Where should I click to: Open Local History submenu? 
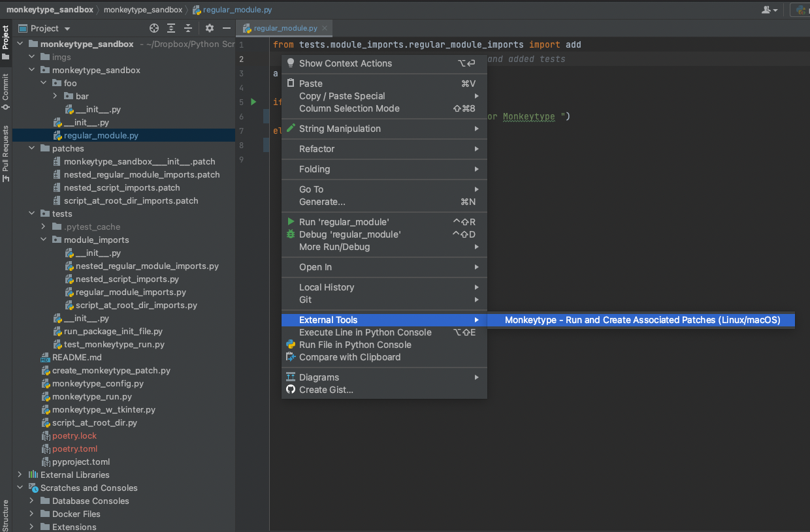click(x=384, y=287)
